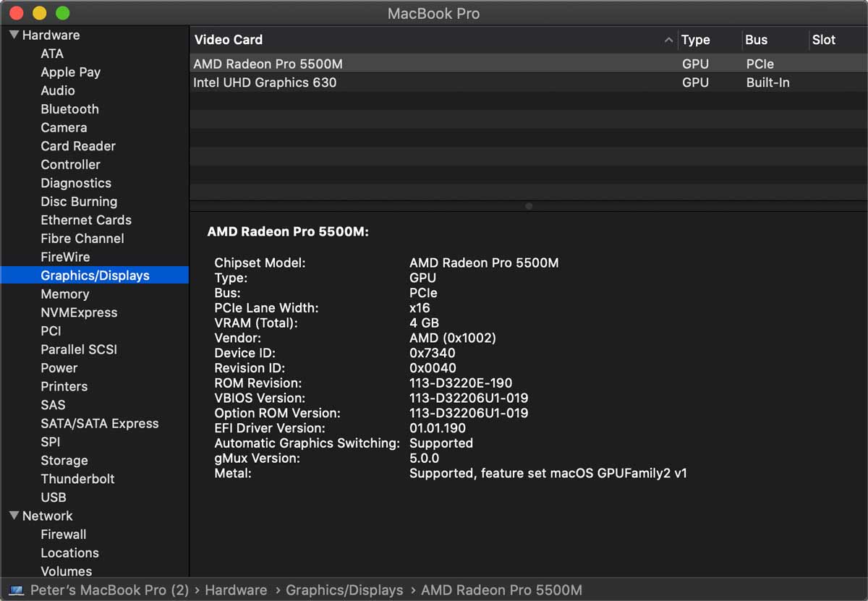The image size is (868, 601).
Task: Open the Storage section
Action: point(64,461)
